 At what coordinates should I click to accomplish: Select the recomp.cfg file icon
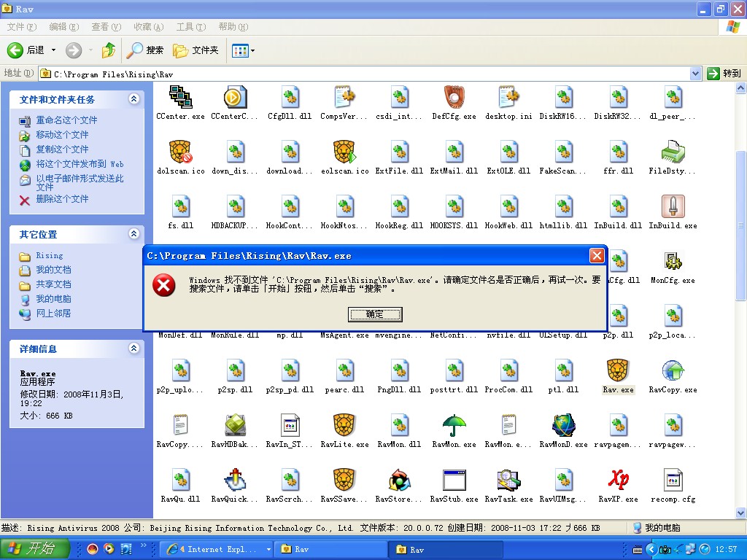tap(673, 480)
